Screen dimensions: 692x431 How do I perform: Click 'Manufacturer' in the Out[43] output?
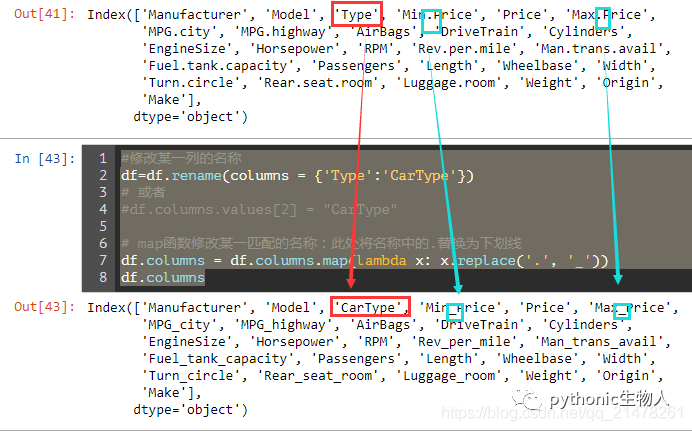(195, 307)
